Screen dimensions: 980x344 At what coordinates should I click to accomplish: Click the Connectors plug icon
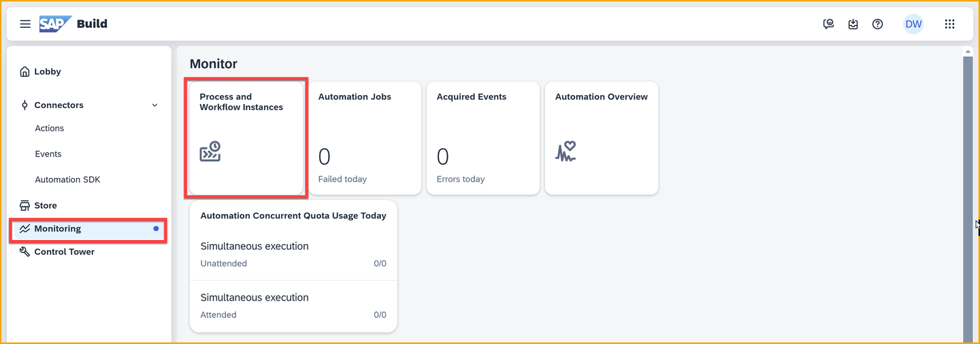pyautogui.click(x=24, y=105)
